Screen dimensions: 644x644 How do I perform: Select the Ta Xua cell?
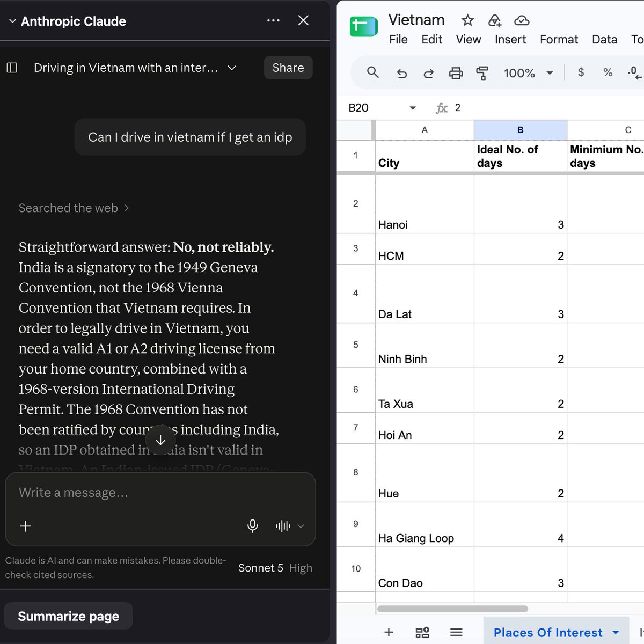[425, 390]
